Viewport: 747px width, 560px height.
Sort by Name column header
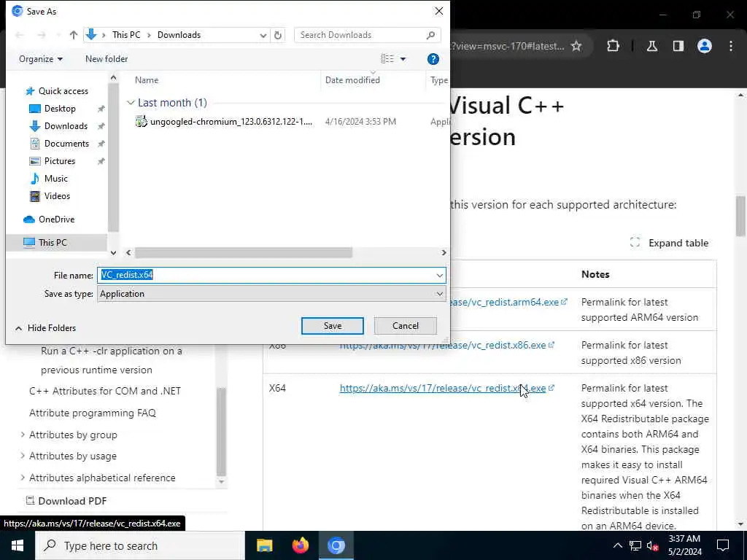[x=146, y=80]
